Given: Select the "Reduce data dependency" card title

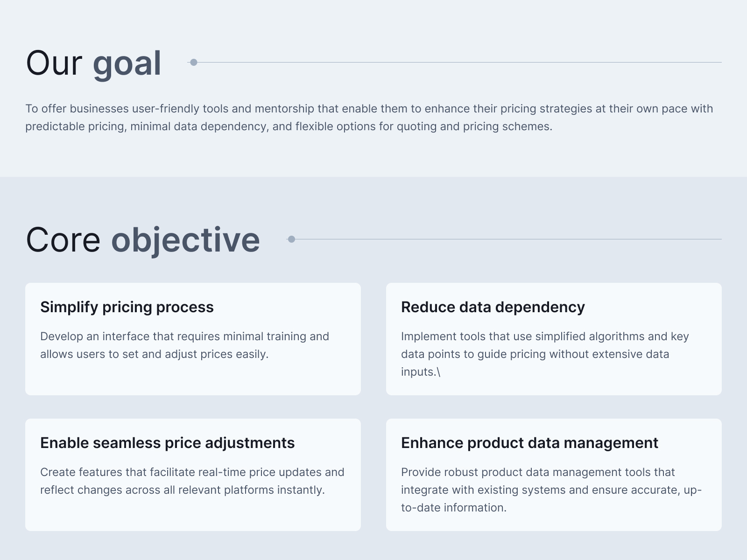Looking at the screenshot, I should coord(493,307).
